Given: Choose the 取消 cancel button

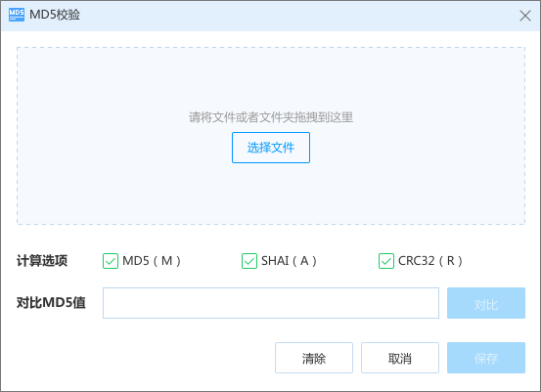Looking at the screenshot, I should [x=400, y=358].
